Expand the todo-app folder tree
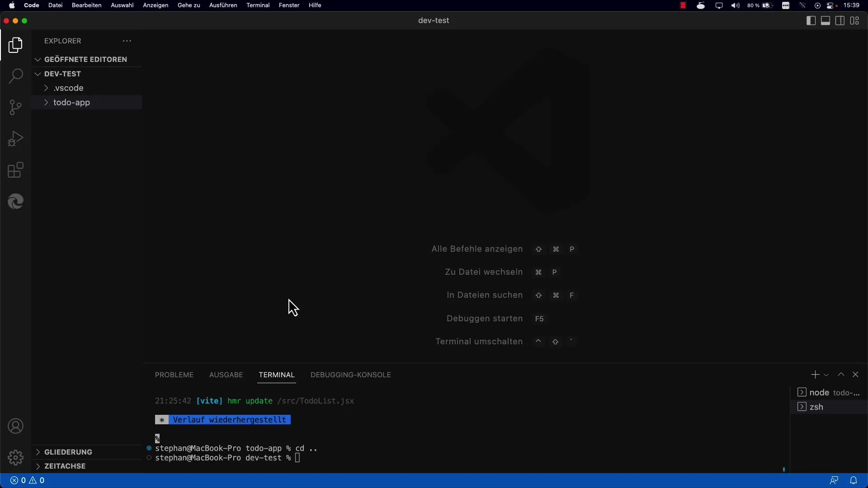The image size is (868, 488). pyautogui.click(x=46, y=102)
